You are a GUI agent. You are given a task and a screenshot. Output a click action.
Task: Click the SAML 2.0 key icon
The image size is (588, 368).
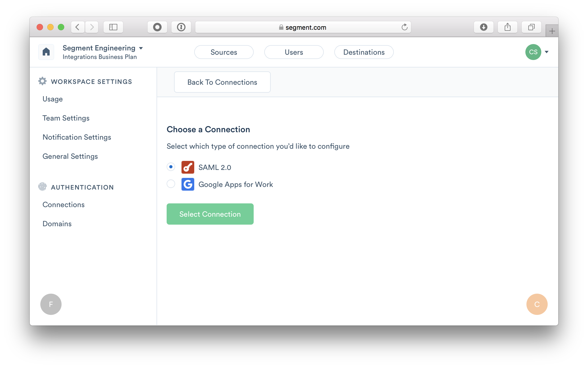point(188,167)
